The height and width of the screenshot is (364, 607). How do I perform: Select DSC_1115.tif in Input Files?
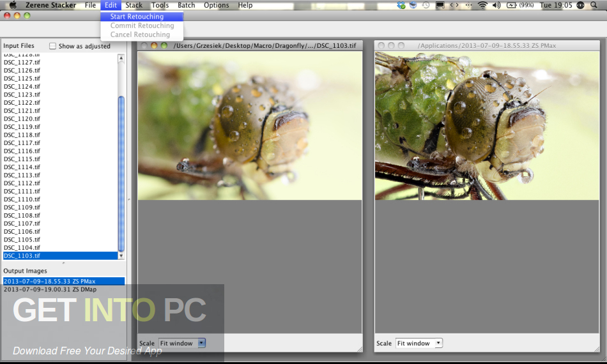61,159
